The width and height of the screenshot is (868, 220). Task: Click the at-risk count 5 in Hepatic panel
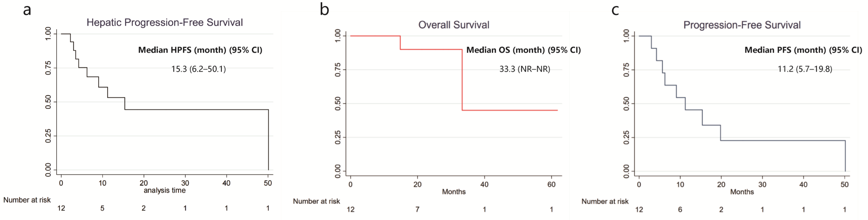tap(102, 209)
